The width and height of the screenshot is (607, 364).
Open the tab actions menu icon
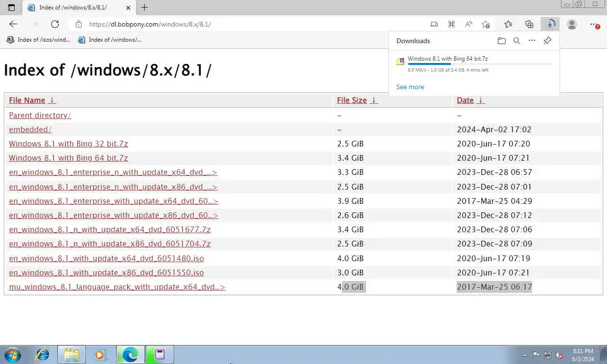12,8
